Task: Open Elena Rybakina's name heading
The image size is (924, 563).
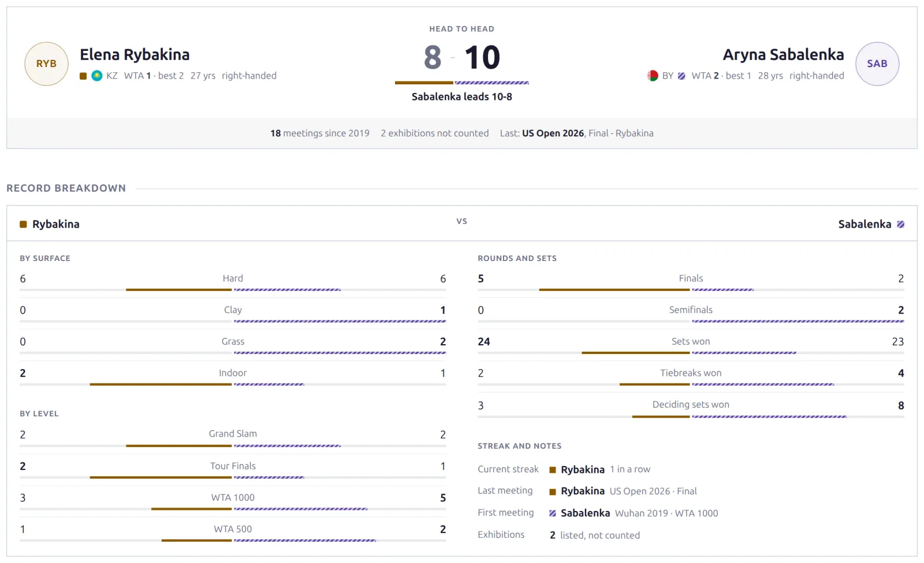Action: click(135, 55)
